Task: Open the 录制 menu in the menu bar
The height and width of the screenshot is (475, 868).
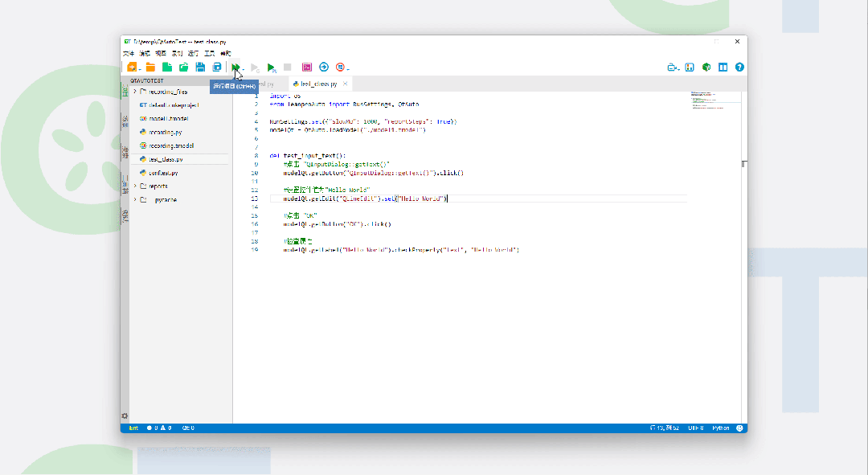Action: coord(177,54)
